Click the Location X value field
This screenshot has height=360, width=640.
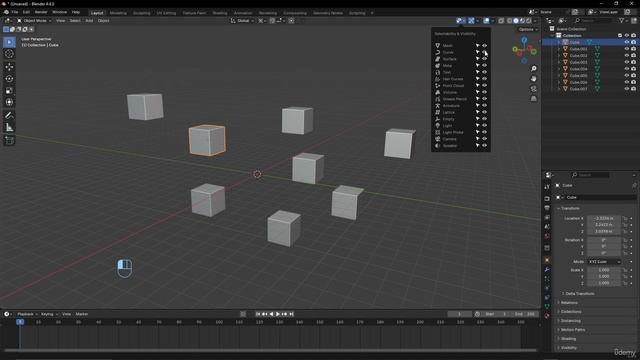[604, 218]
